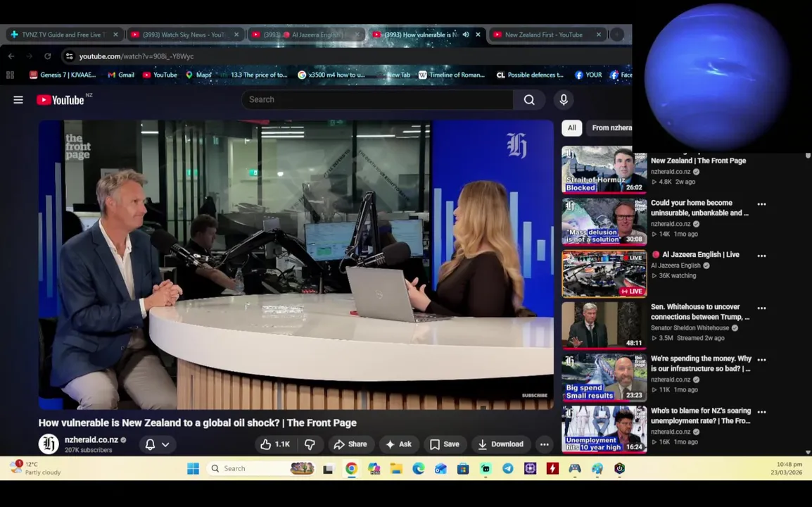
Task: Open a new browser tab
Action: [x=617, y=35]
